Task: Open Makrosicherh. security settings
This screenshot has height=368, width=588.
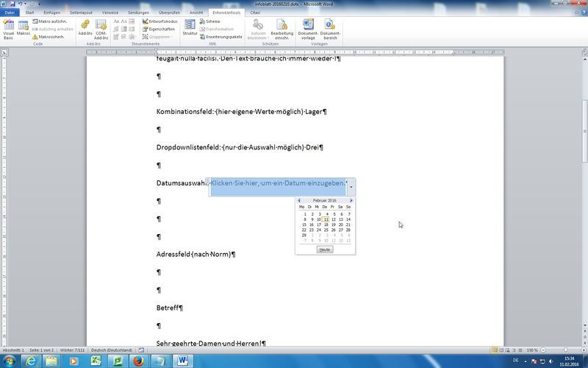Action: click(48, 37)
